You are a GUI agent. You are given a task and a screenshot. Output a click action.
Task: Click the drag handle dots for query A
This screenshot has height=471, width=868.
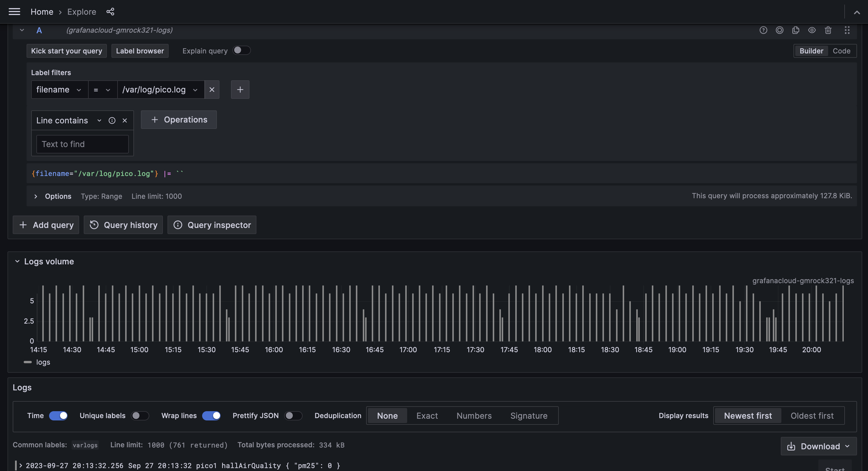tap(847, 30)
